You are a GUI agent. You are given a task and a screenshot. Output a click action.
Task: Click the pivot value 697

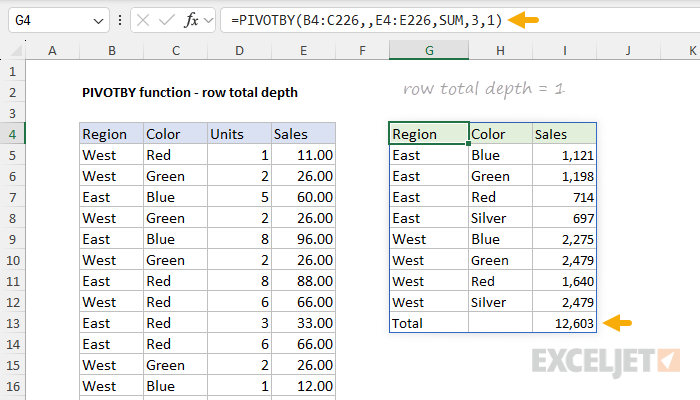pyautogui.click(x=564, y=218)
